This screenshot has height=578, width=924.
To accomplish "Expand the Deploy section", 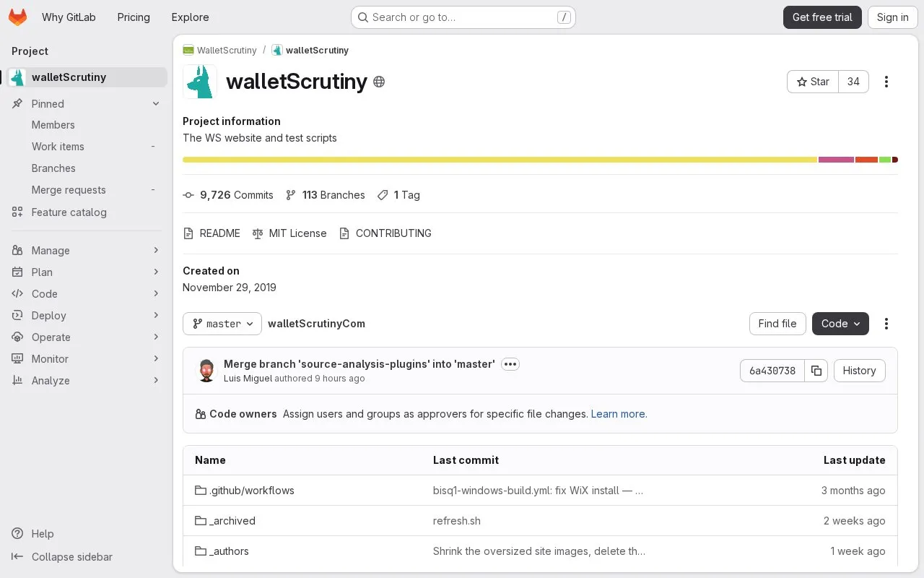I will click(87, 316).
